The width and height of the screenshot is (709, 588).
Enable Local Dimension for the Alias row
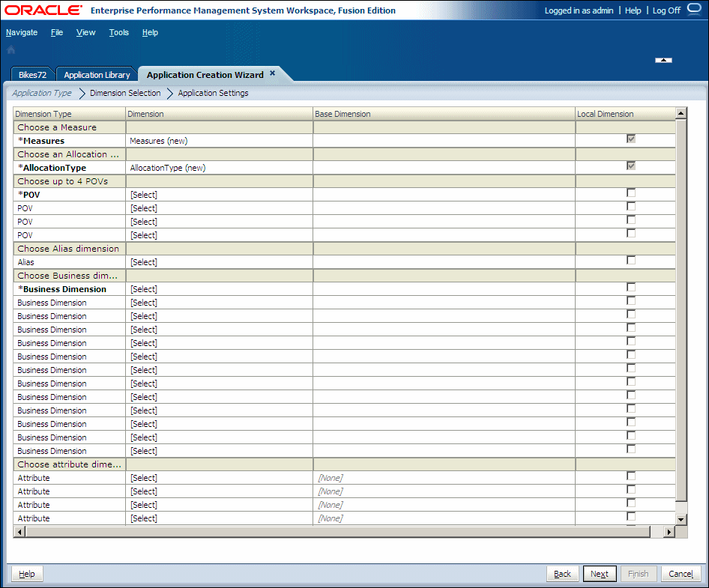[x=630, y=259]
